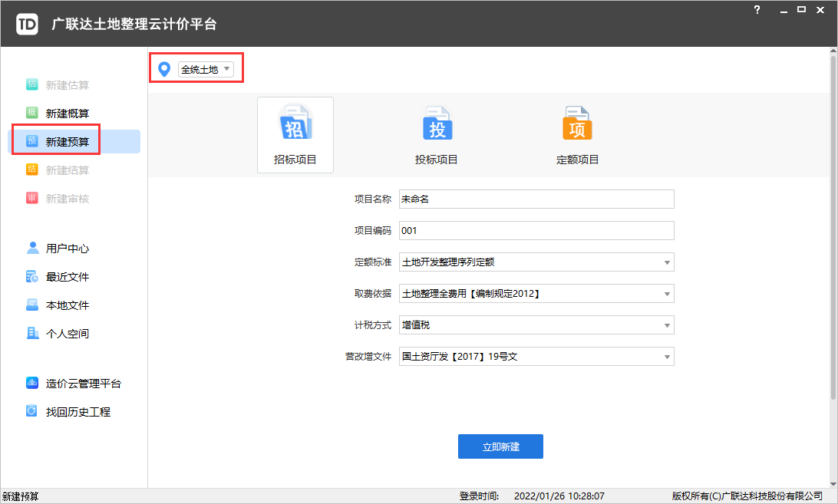Click the 项目名称 input field

point(536,199)
